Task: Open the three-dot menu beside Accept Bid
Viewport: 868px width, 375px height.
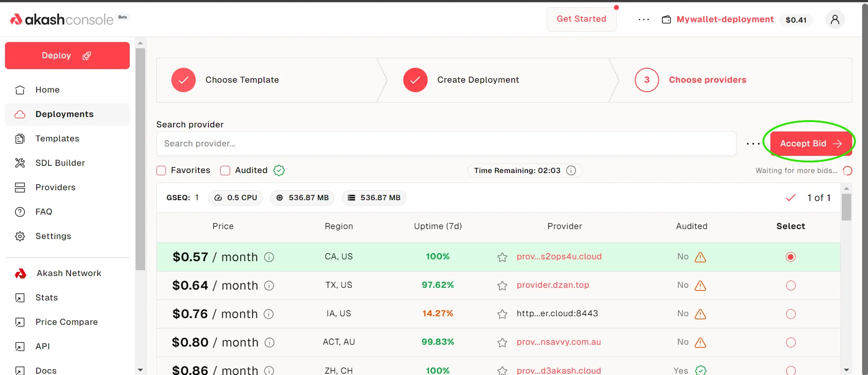Action: tap(753, 144)
